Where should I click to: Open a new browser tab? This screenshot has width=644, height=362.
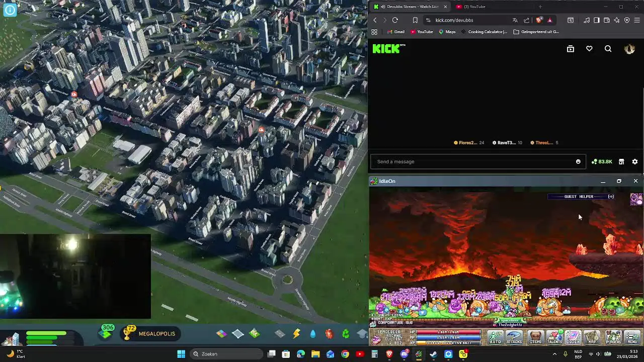[540, 7]
